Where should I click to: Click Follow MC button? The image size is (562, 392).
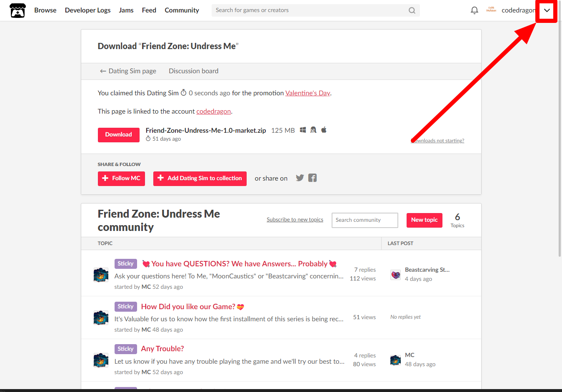[x=121, y=179]
